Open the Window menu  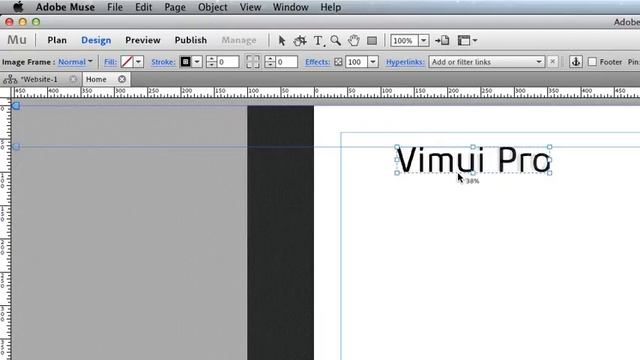click(291, 7)
